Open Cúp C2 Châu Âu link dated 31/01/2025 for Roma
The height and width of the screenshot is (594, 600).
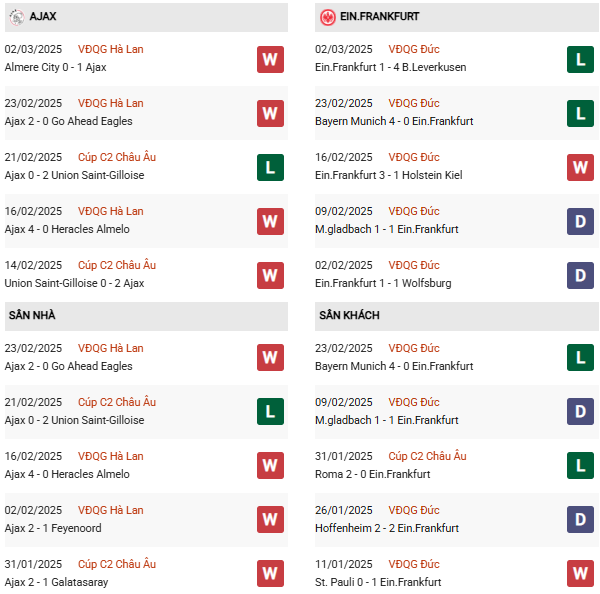click(427, 456)
